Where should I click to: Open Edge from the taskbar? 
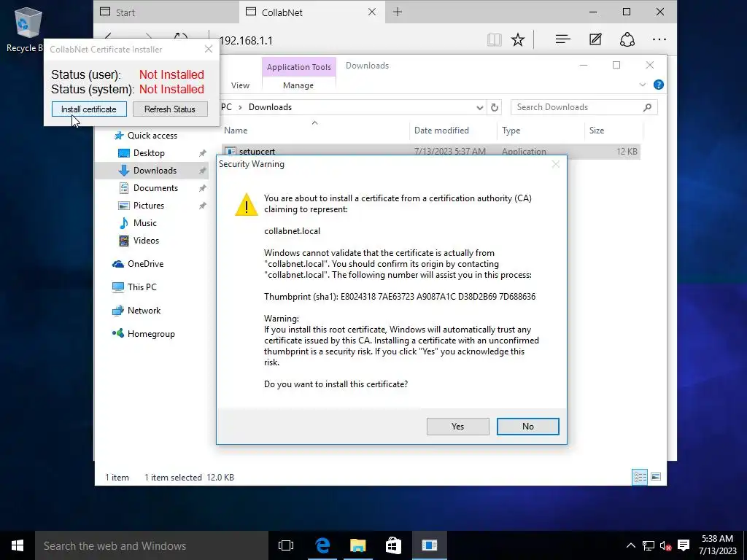coord(322,545)
